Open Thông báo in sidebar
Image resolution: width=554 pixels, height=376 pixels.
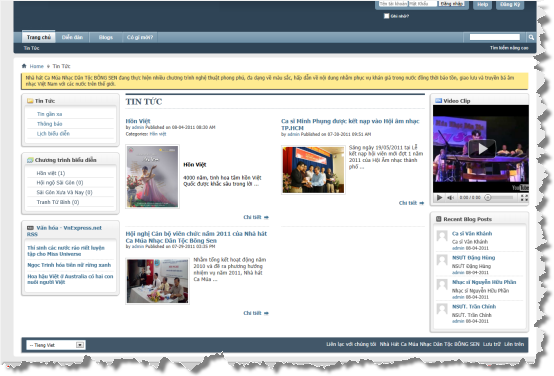pos(49,124)
